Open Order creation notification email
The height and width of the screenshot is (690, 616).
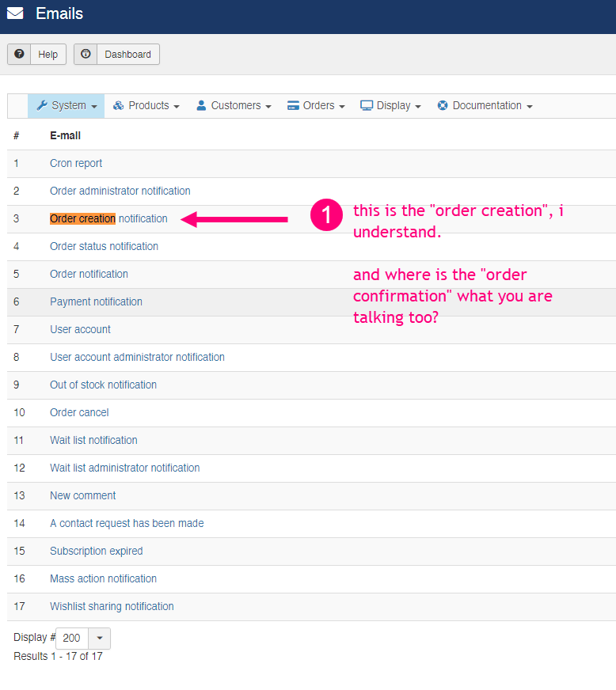click(108, 218)
